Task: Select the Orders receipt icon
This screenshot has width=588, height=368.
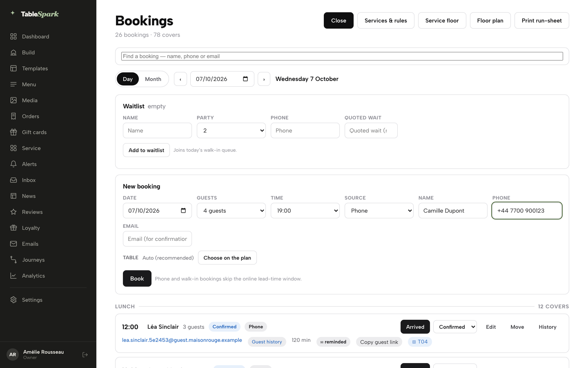Action: [13, 116]
